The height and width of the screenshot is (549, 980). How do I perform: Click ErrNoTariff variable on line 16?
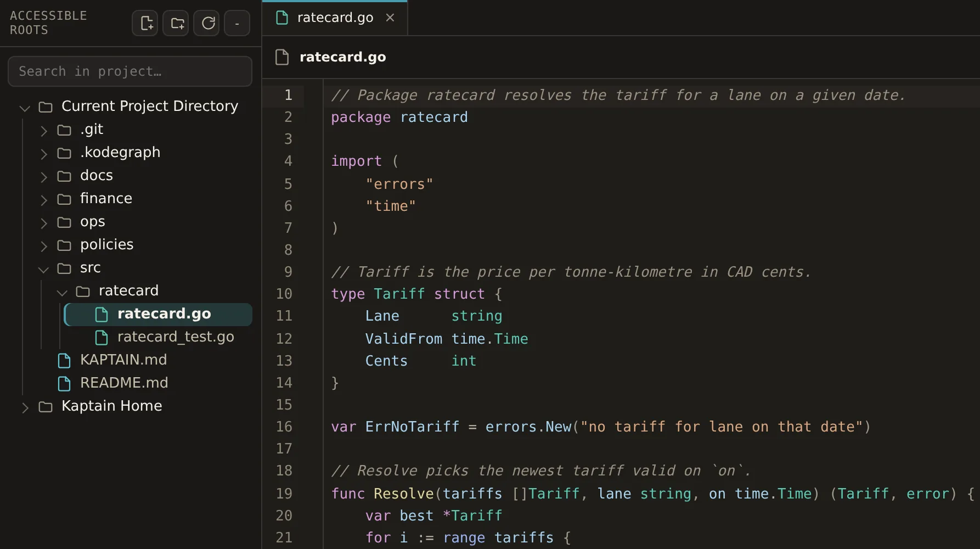[x=412, y=427]
